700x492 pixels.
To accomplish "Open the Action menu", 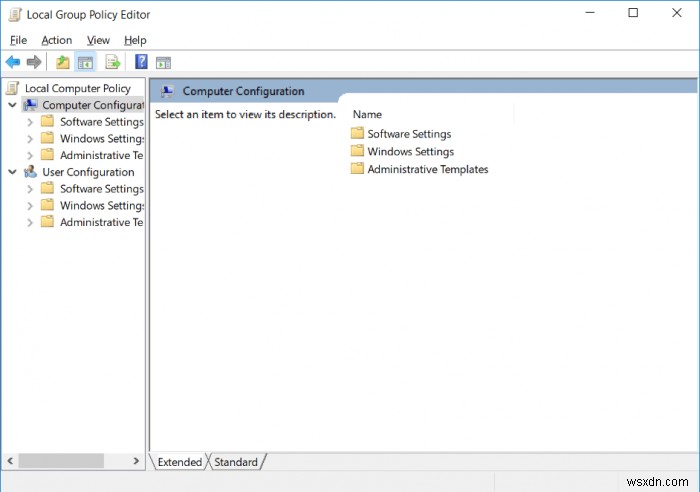I will click(57, 40).
